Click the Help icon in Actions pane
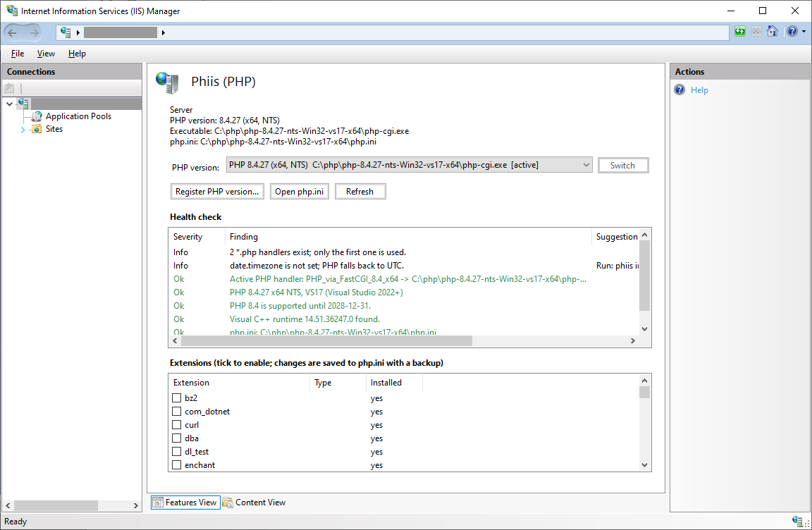This screenshot has height=530, width=812. [x=679, y=90]
